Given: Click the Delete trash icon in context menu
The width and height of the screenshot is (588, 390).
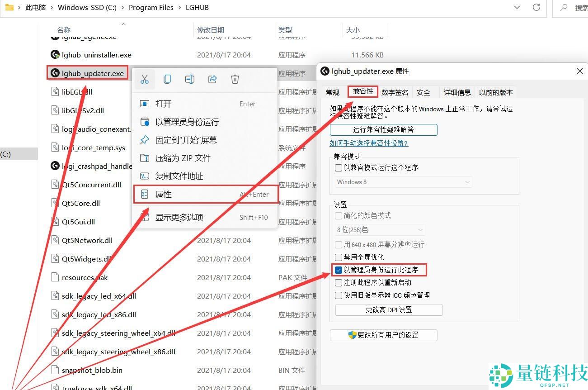Looking at the screenshot, I should coord(235,79).
